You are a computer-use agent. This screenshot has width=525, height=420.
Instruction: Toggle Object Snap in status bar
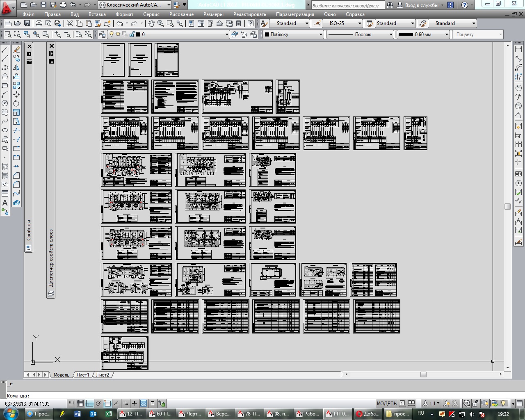[107, 403]
